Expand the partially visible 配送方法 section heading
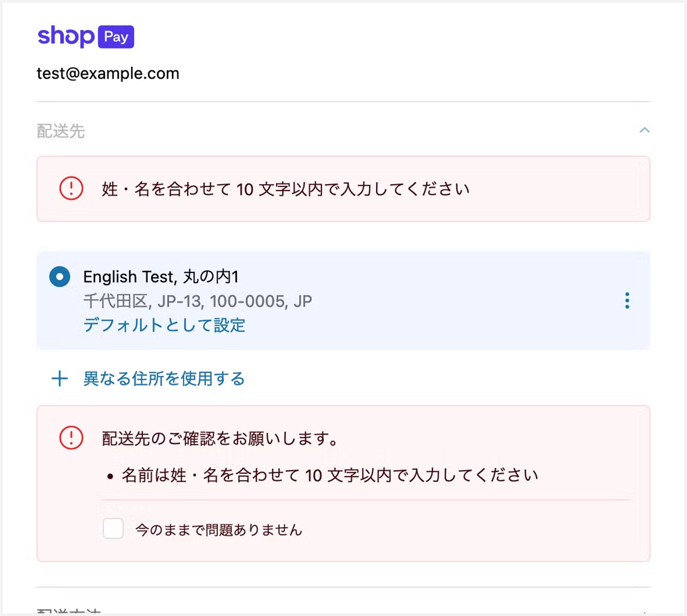Image resolution: width=687 pixels, height=616 pixels. tap(69, 611)
